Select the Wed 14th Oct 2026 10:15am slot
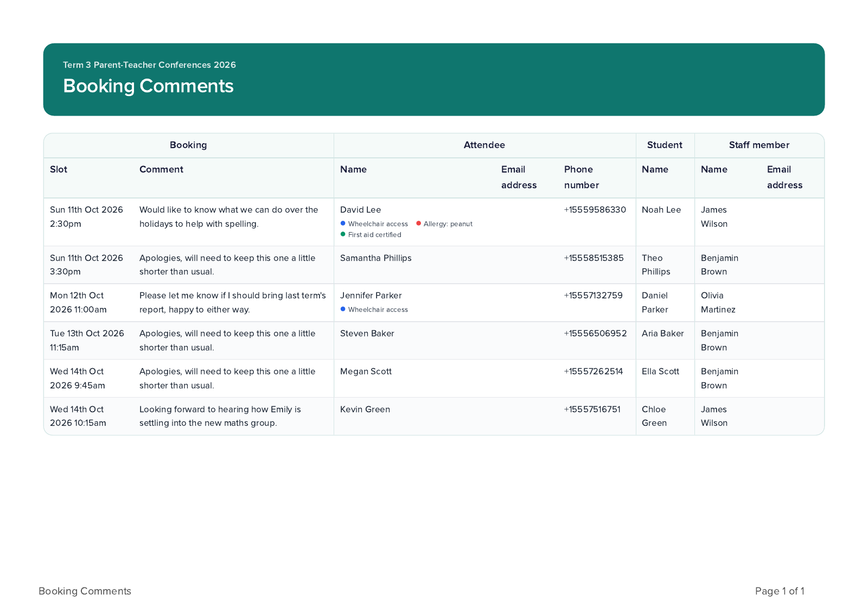Screen dimensions: 868x614 tap(78, 416)
